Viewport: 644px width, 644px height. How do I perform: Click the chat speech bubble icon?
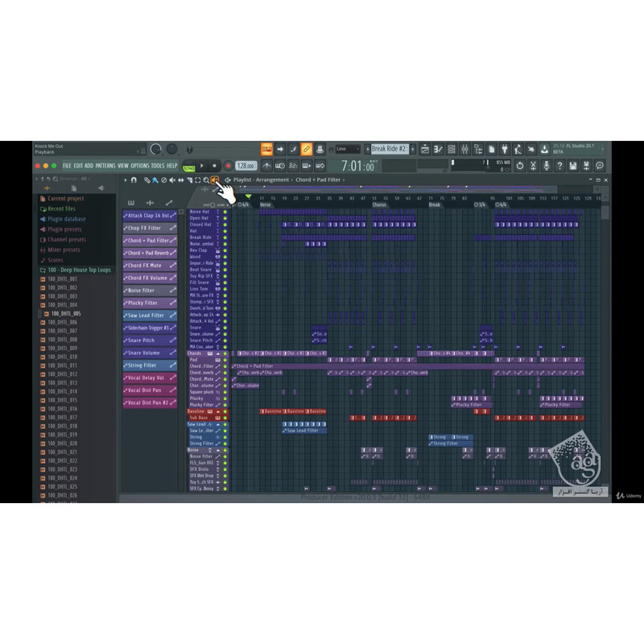tap(600, 166)
